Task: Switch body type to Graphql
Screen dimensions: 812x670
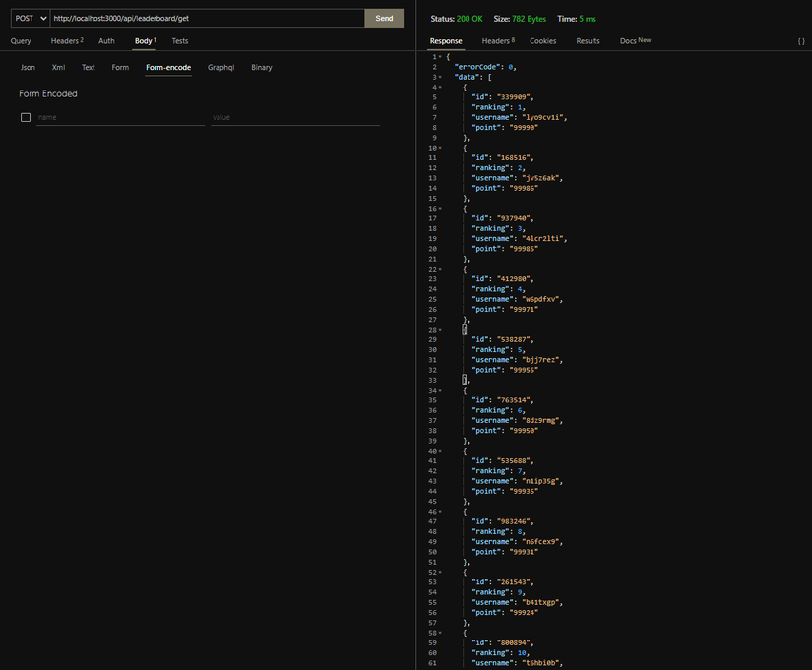Action: (221, 67)
